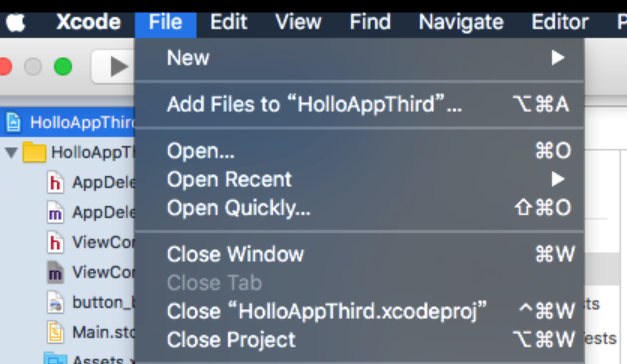Open the Navigate menu

point(461,22)
